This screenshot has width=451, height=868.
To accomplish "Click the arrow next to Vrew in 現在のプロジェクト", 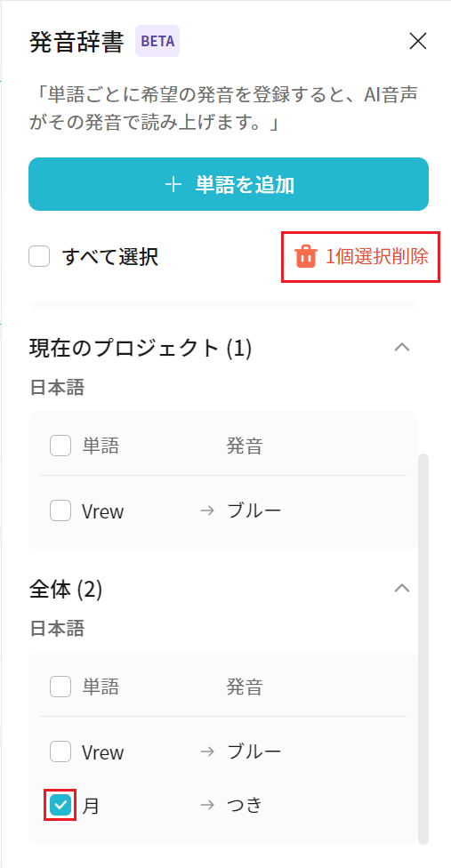I will coord(207,510).
